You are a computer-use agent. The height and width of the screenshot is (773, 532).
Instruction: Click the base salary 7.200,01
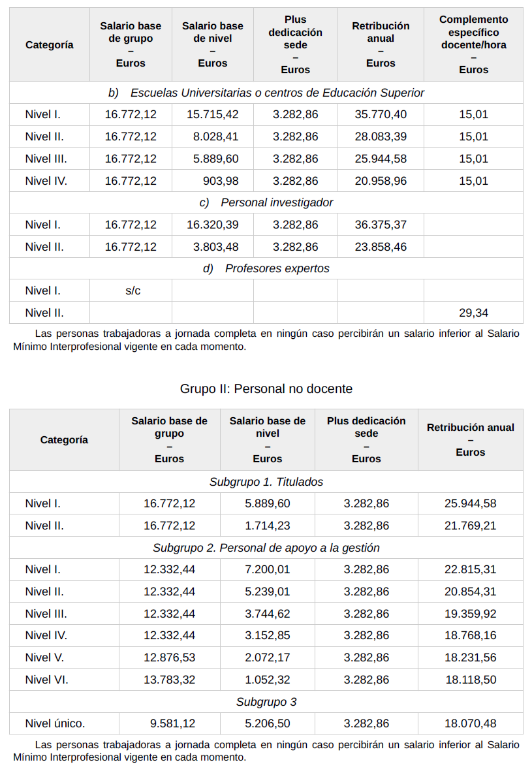coord(268,570)
